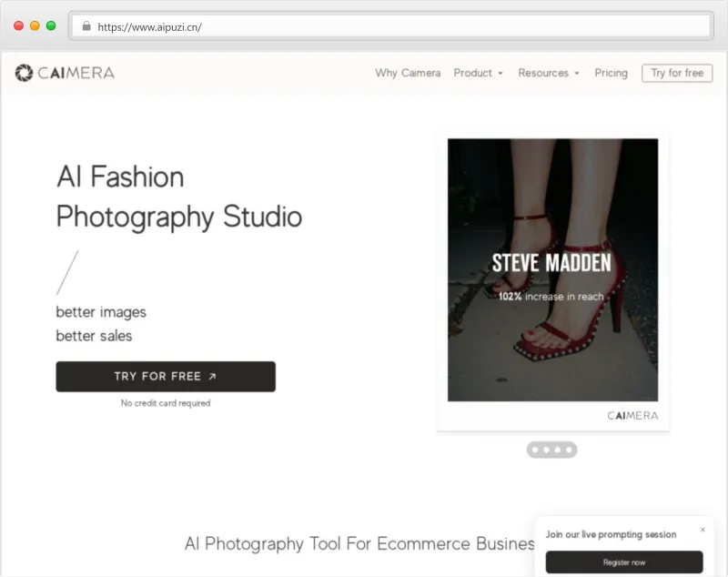The height and width of the screenshot is (577, 728).
Task: Click the green maximize window button
Action: pos(51,26)
